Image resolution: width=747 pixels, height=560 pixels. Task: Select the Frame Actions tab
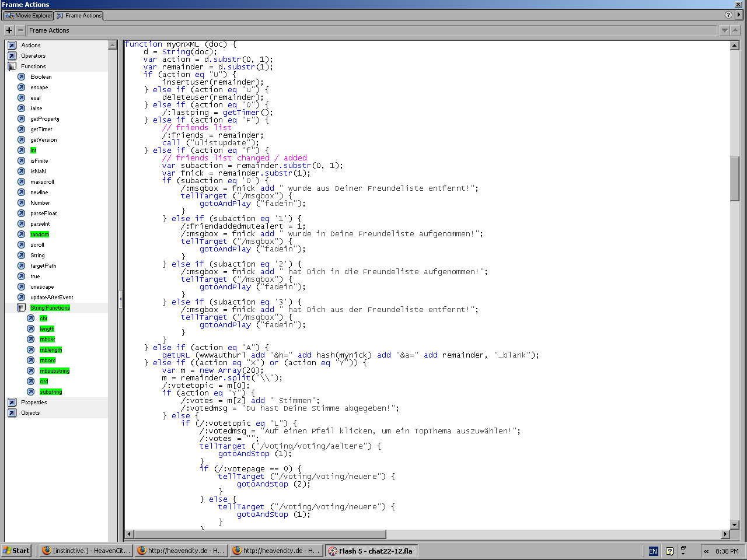coord(79,16)
